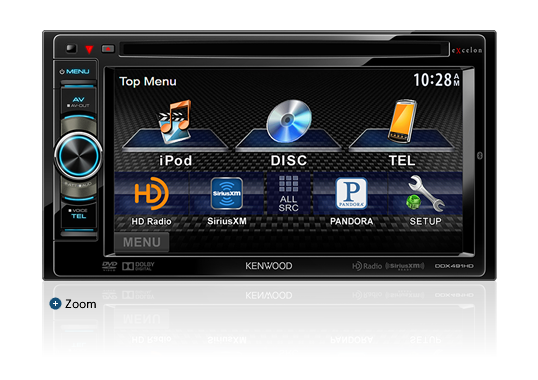Click the Top Menu title text
538x380 pixels.
click(x=148, y=82)
